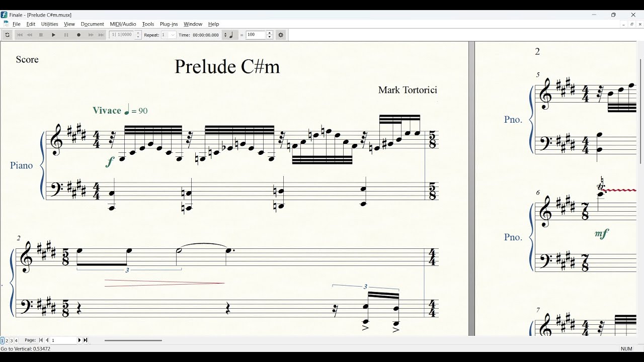The height and width of the screenshot is (362, 644).
Task: Open the Help menu
Action: click(214, 24)
